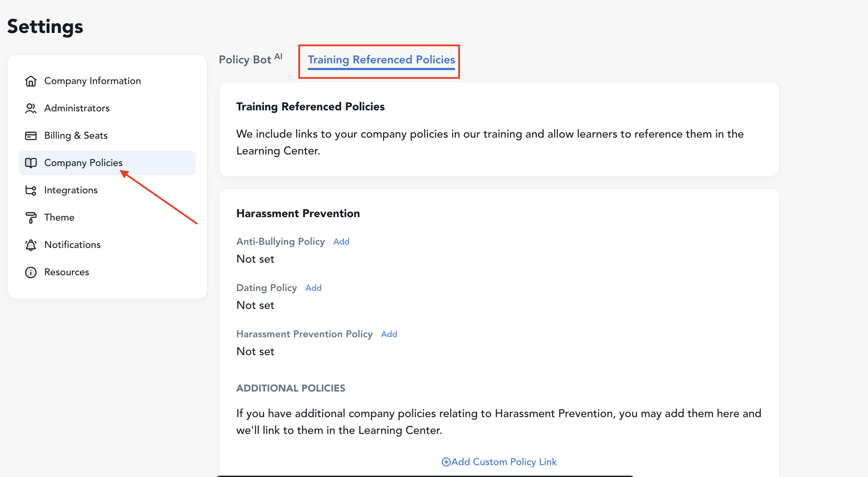Click Add Custom Policy Link

(x=503, y=462)
